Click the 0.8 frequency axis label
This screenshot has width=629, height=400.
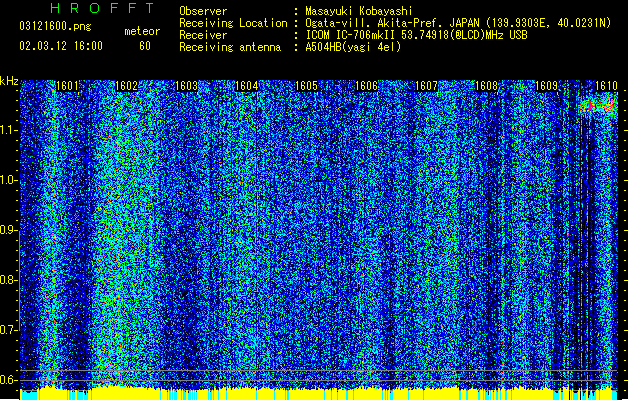point(9,280)
